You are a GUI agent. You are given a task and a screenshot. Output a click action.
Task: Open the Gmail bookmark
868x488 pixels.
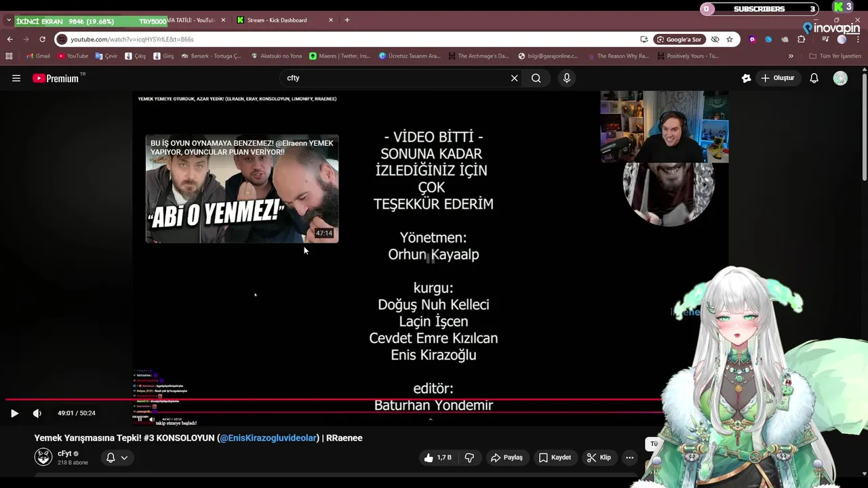pos(38,56)
